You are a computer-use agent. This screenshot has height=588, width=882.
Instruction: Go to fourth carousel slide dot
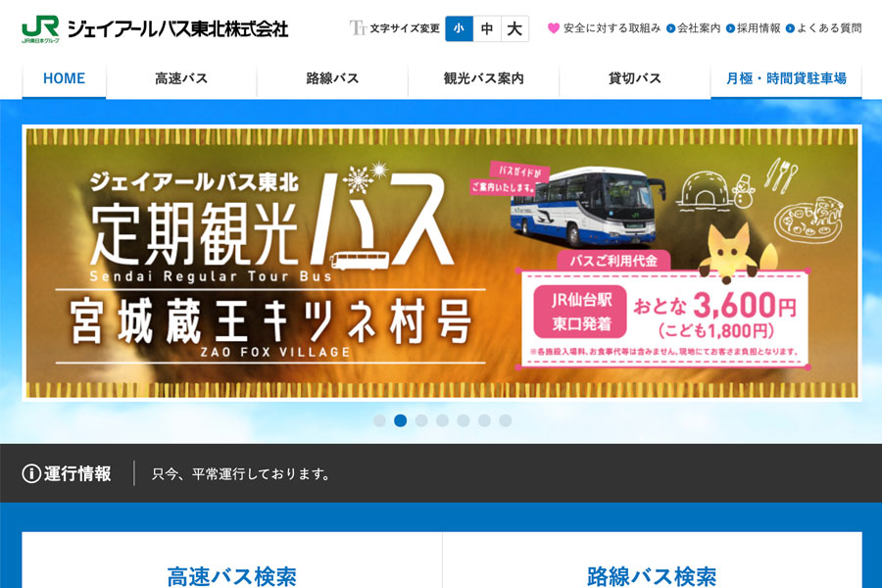(x=443, y=420)
